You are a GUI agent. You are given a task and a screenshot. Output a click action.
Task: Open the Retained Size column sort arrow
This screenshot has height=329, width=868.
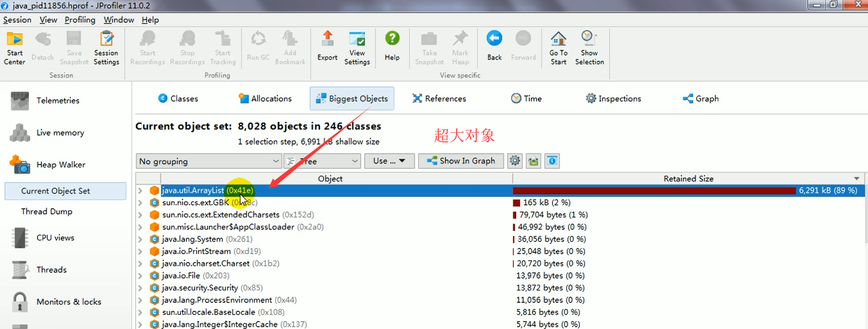857,179
